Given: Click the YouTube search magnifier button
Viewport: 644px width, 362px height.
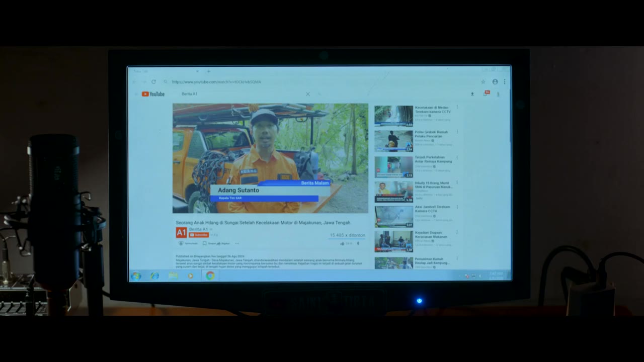Looking at the screenshot, I should click(x=319, y=94).
